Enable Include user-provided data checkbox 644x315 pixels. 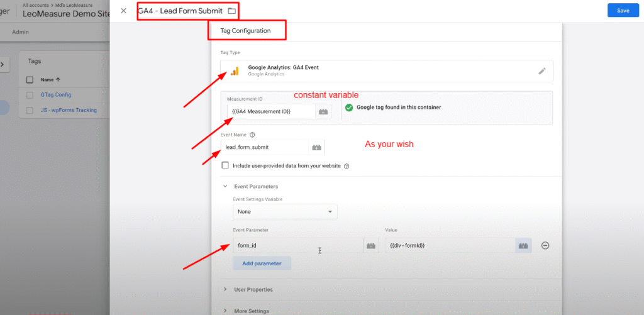point(225,165)
